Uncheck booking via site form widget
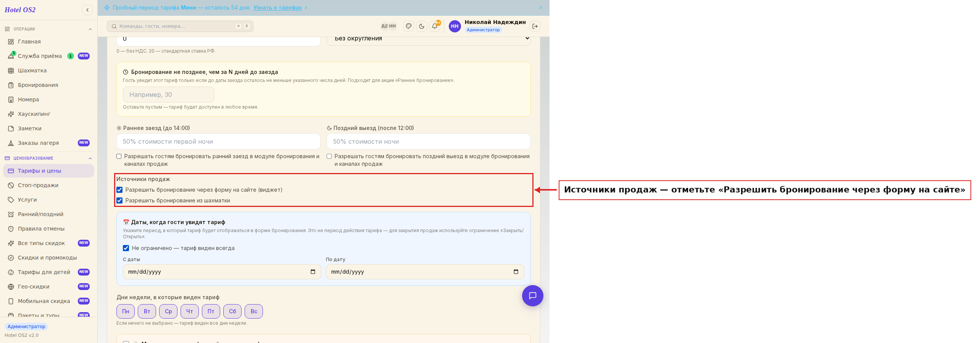 coord(119,190)
